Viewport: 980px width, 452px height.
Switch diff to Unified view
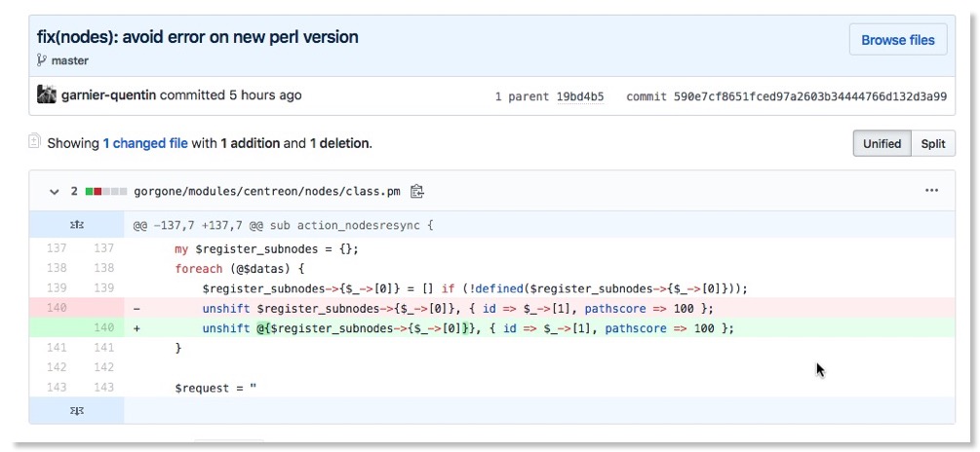tap(882, 143)
